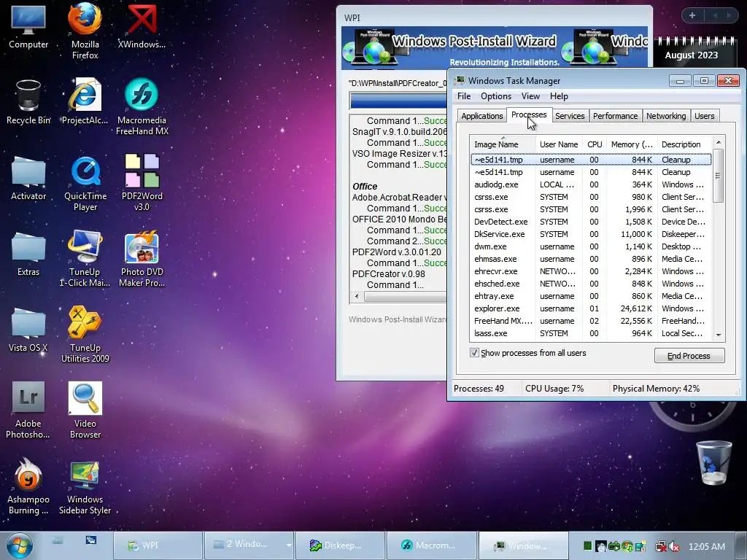
Task: Expand the grouped Windows taskbar dropdown arrow
Action: pos(289,545)
